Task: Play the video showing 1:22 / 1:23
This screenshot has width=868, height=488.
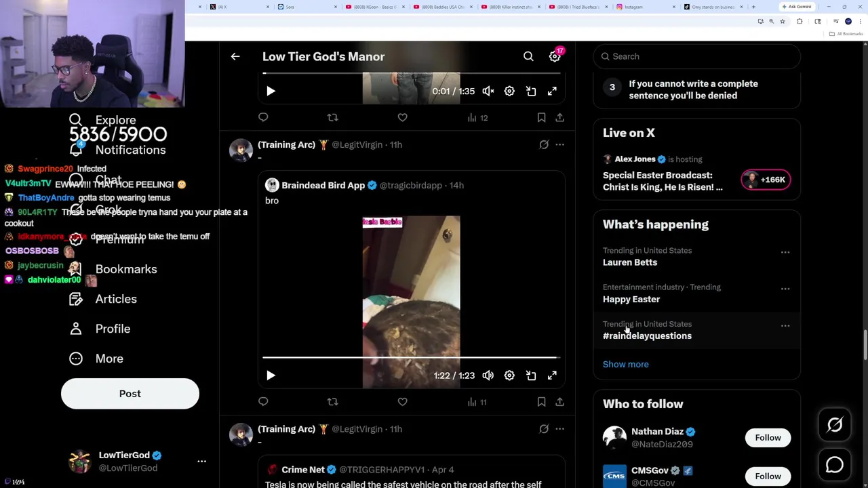Action: [271, 375]
